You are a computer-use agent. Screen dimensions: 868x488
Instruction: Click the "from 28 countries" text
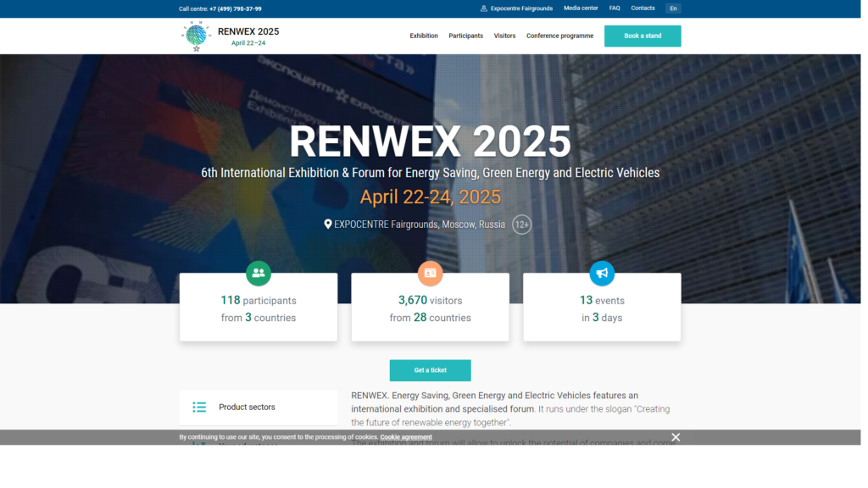point(430,318)
